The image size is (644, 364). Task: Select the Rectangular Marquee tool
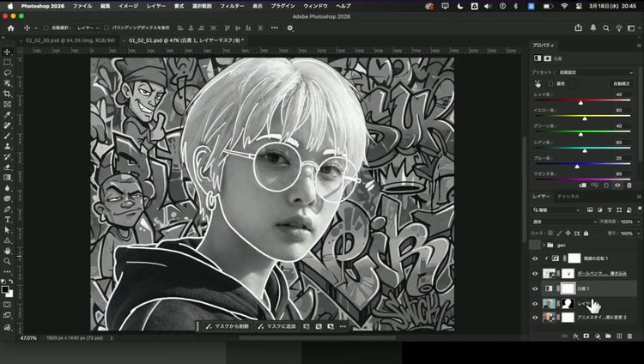pyautogui.click(x=8, y=63)
